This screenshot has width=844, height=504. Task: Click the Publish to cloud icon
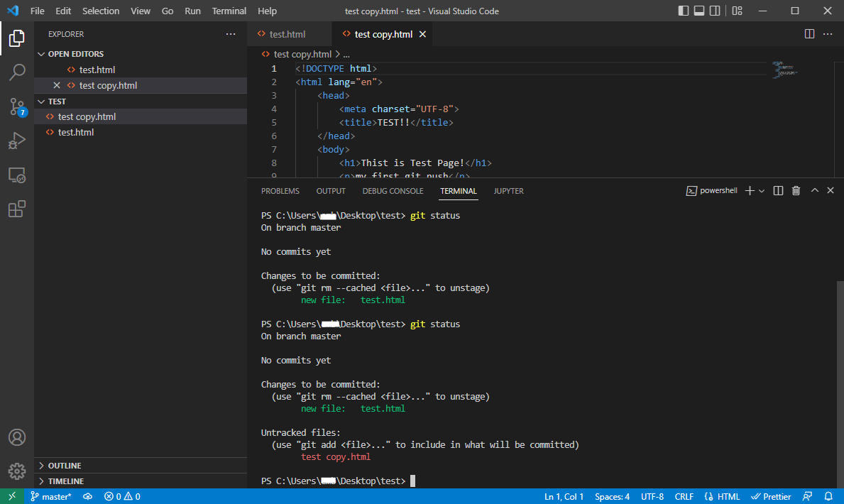[88, 496]
